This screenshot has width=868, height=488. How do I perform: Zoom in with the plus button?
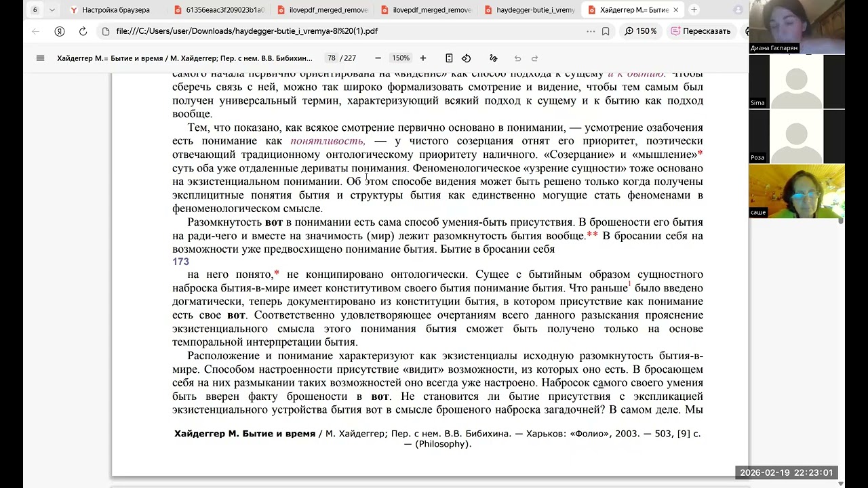(x=423, y=58)
